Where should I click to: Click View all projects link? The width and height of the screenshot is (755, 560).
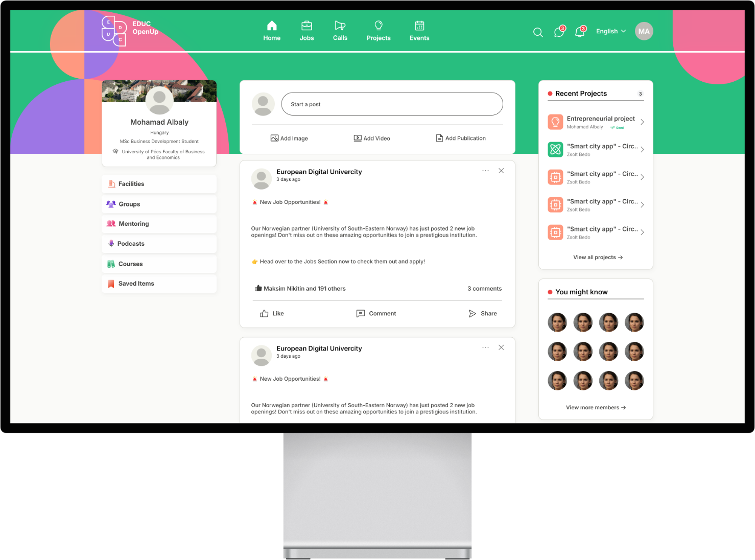[x=598, y=257]
